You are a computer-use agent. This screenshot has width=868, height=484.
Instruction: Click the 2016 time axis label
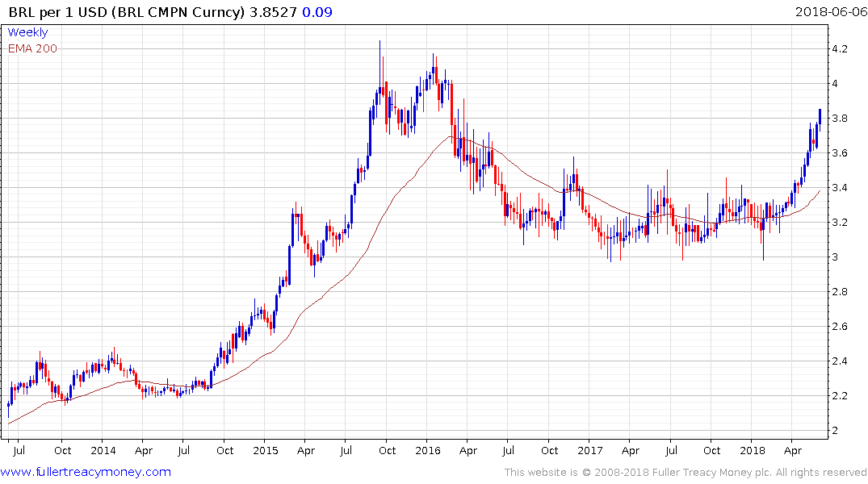427,450
